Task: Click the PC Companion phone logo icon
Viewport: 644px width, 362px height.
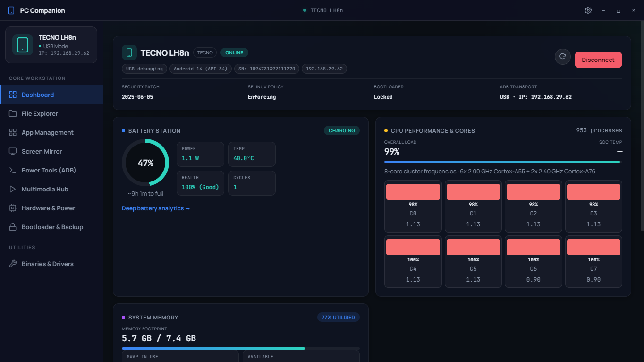Action: pyautogui.click(x=11, y=10)
